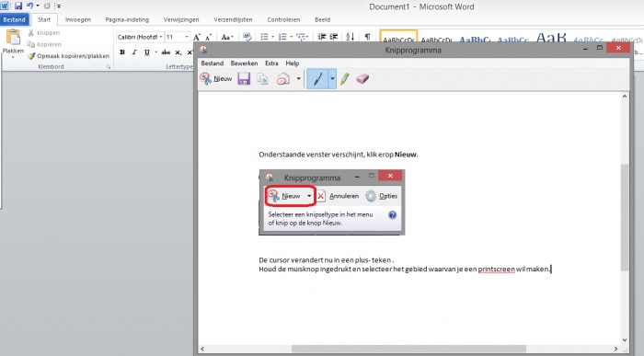The image size is (644, 356).
Task: Toggle Bold formatting in Word
Action: (122, 52)
